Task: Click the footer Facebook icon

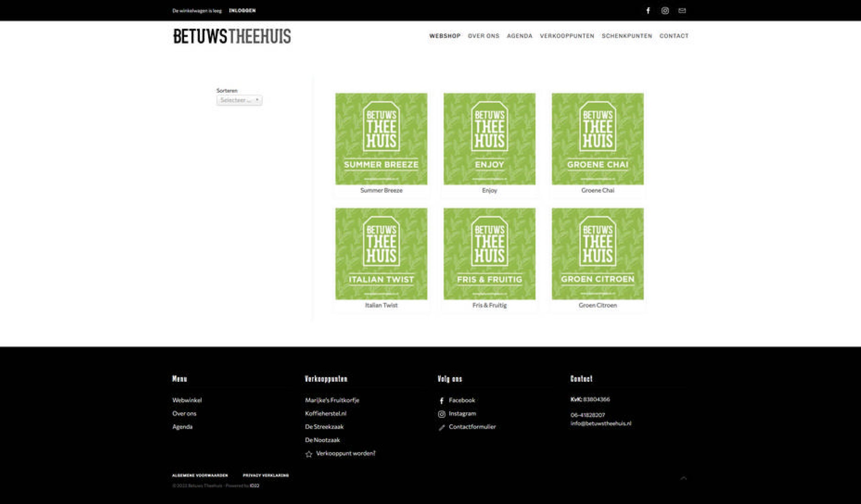Action: click(442, 401)
